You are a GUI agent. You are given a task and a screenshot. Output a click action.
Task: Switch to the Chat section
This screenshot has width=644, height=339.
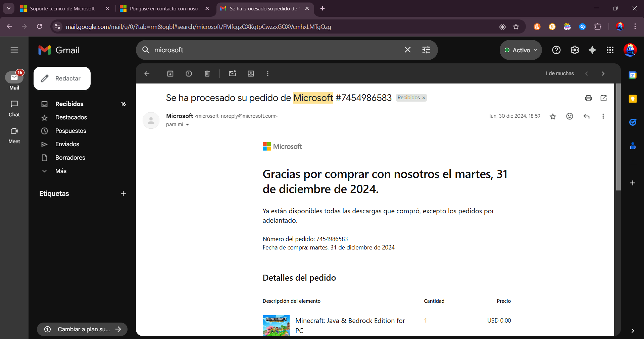(x=14, y=108)
